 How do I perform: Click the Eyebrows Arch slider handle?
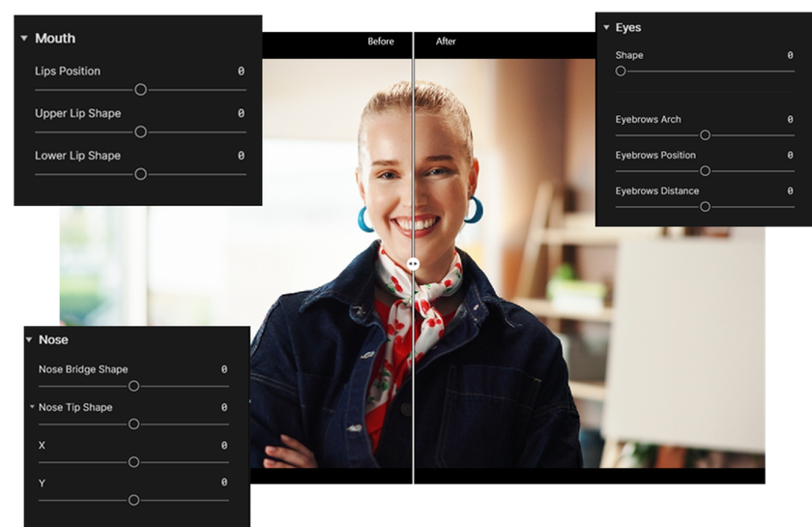click(x=705, y=135)
